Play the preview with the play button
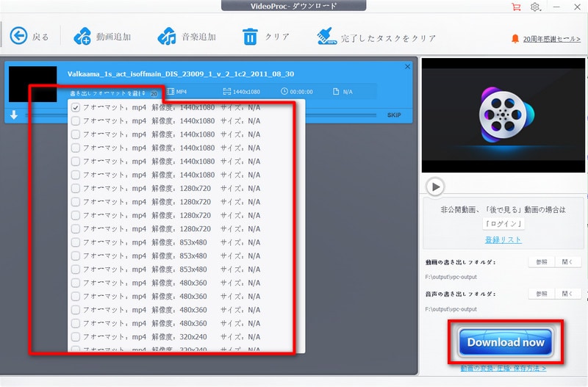 tap(435, 187)
